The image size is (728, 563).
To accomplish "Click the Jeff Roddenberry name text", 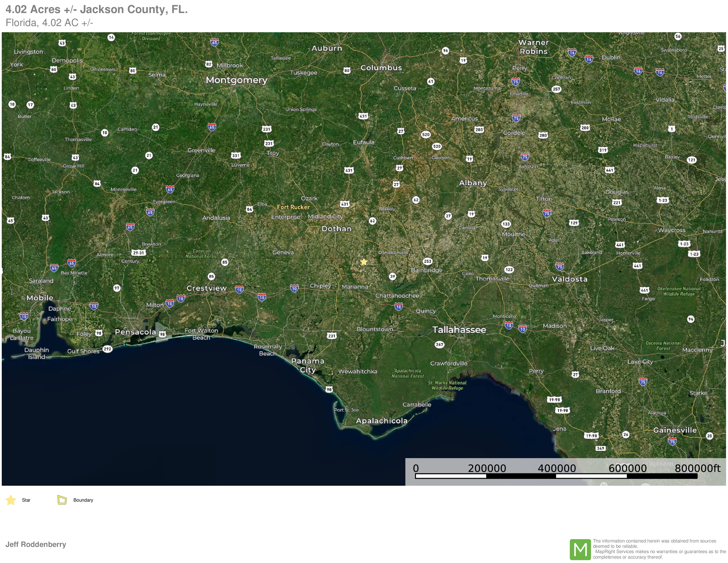I will click(x=36, y=544).
